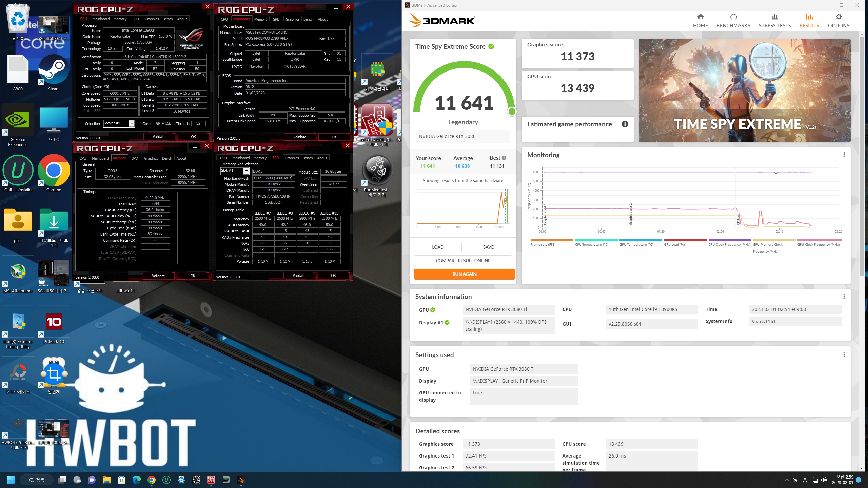Open the PCMark 10 desktop icon
Image resolution: width=868 pixels, height=488 pixels.
tap(54, 325)
